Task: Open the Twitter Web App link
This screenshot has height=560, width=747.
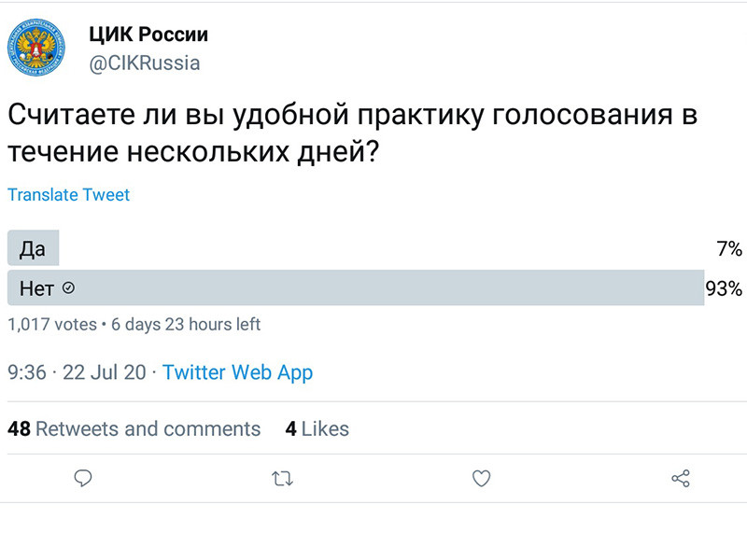Action: (237, 372)
